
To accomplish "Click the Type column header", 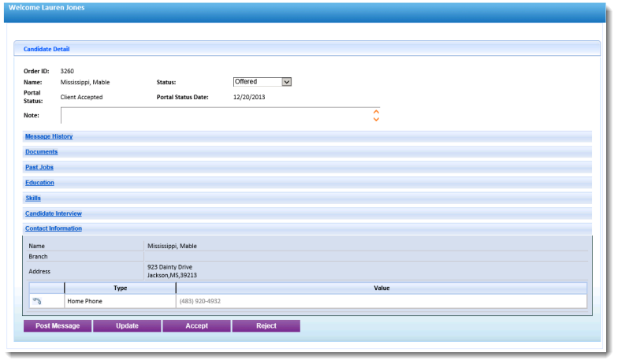I will pos(120,288).
